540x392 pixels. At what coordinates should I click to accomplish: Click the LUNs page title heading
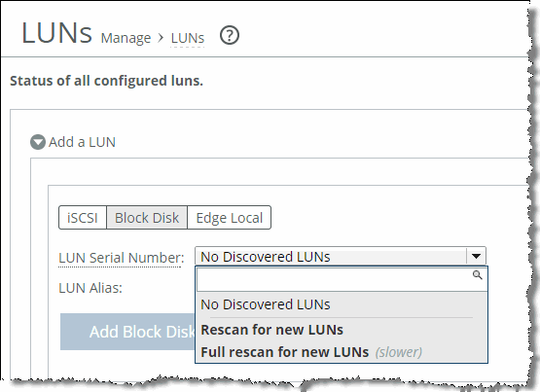tap(56, 33)
